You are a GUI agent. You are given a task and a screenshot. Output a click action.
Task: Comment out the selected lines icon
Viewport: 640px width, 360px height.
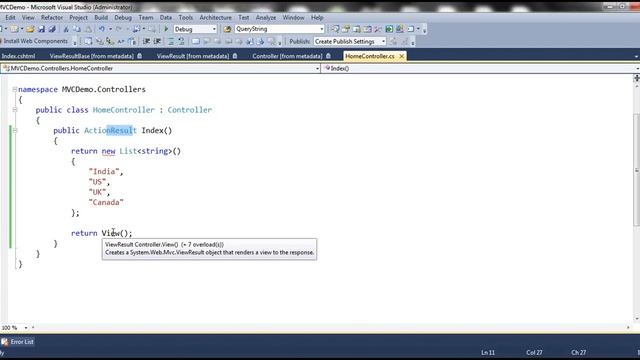(x=171, y=41)
